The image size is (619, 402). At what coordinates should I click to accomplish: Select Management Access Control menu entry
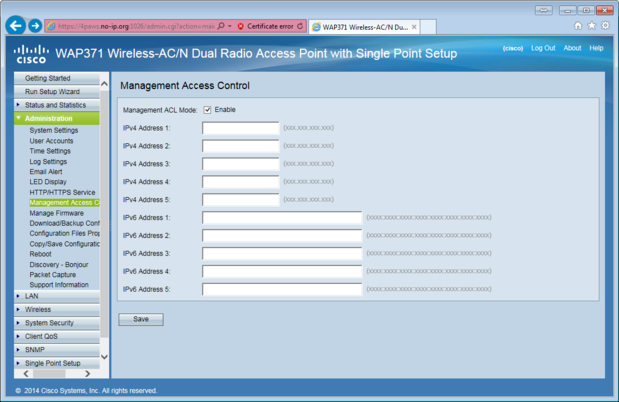tap(64, 203)
